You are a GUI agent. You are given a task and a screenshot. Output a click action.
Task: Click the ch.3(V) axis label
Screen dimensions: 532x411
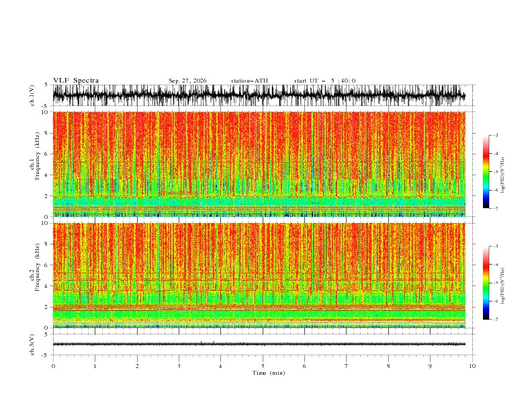(32, 345)
